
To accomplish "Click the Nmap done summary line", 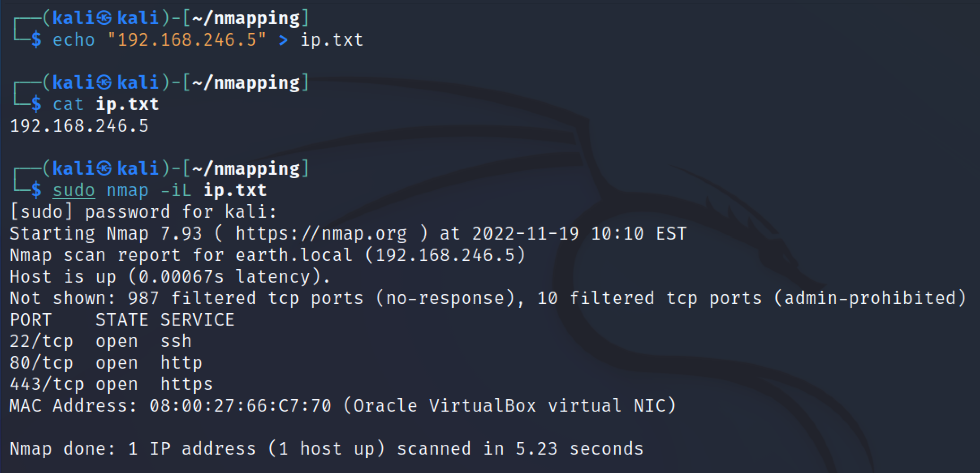I will 326,449.
